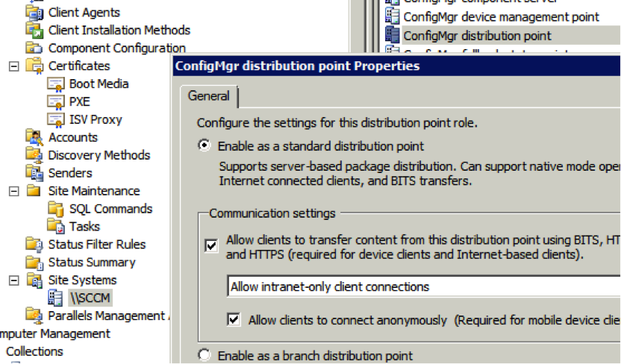
Task: Select the Certificates node label
Action: coord(79,66)
